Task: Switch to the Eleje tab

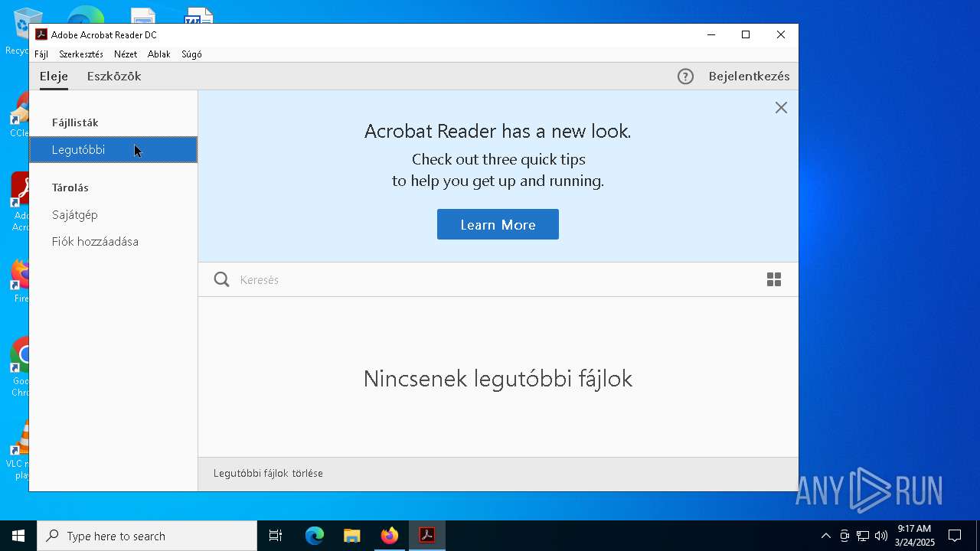Action: [54, 77]
